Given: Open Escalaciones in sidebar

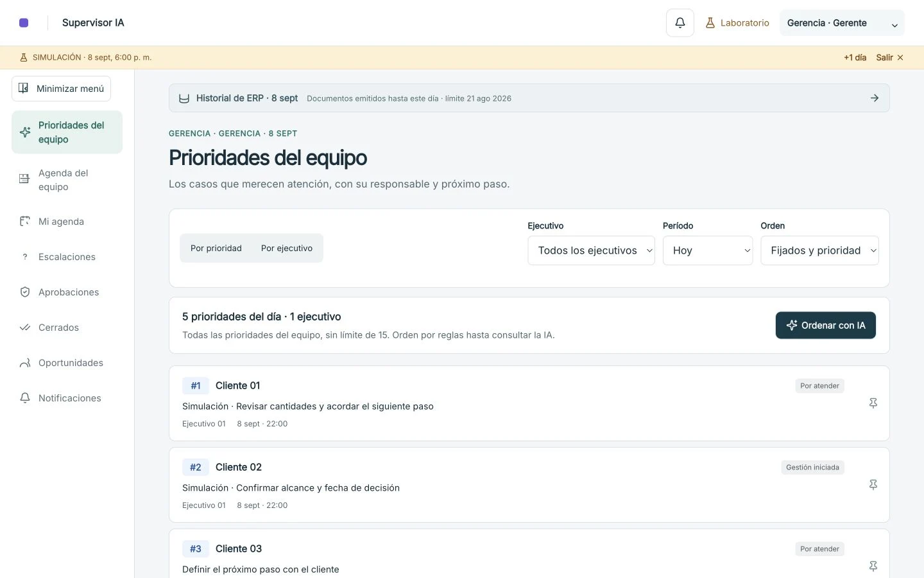Looking at the screenshot, I should pos(67,257).
